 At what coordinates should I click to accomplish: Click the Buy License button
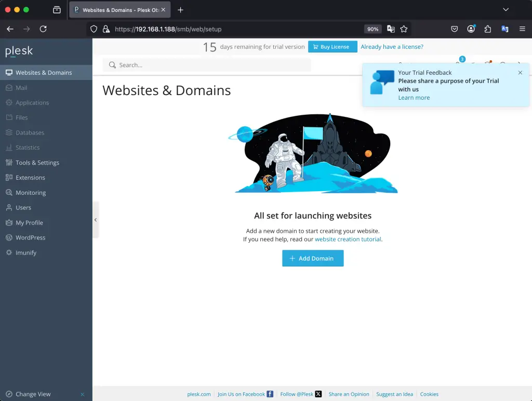[332, 47]
